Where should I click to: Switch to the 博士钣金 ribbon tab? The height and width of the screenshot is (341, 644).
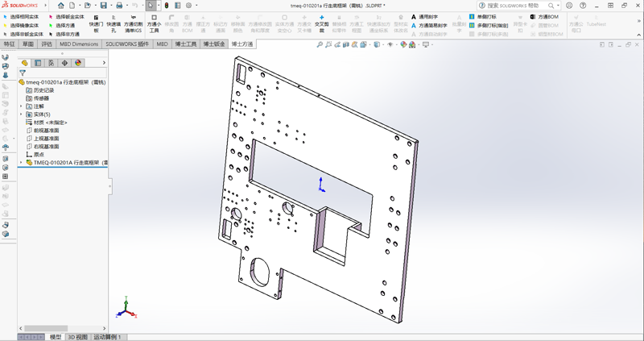tap(213, 44)
